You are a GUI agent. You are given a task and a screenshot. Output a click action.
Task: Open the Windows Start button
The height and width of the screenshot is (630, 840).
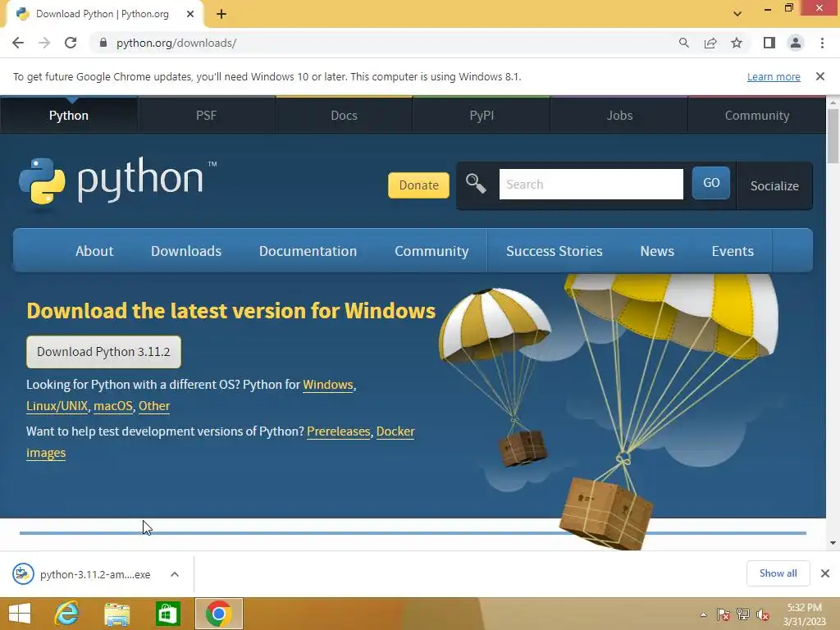[x=20, y=614]
